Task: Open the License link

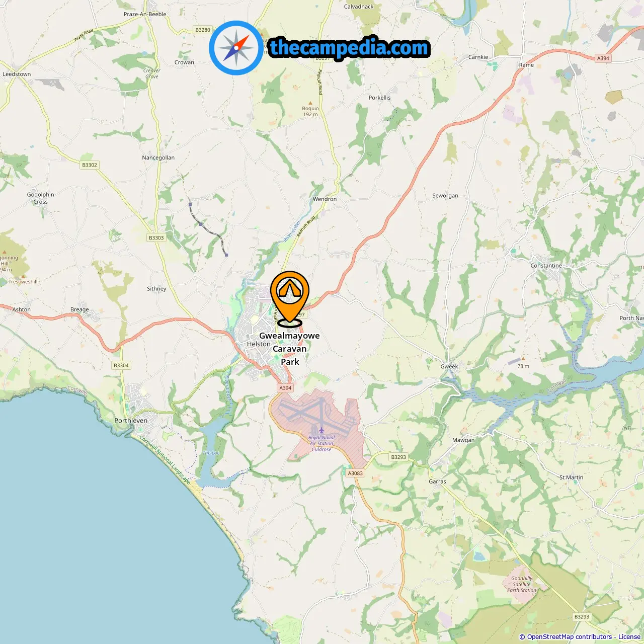Action: pyautogui.click(x=629, y=637)
